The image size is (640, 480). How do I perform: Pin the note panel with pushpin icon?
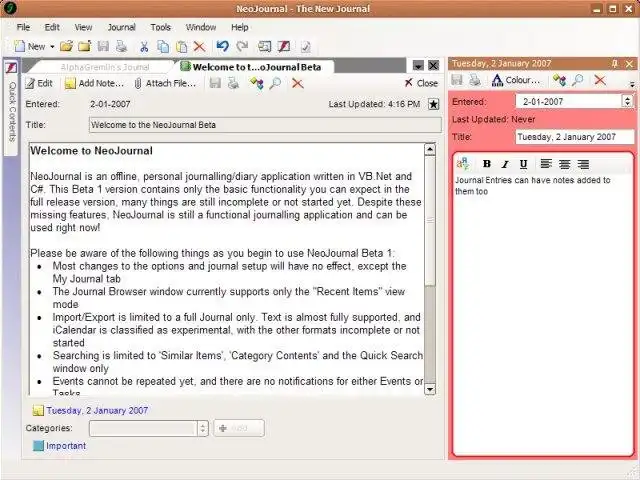[x=615, y=64]
